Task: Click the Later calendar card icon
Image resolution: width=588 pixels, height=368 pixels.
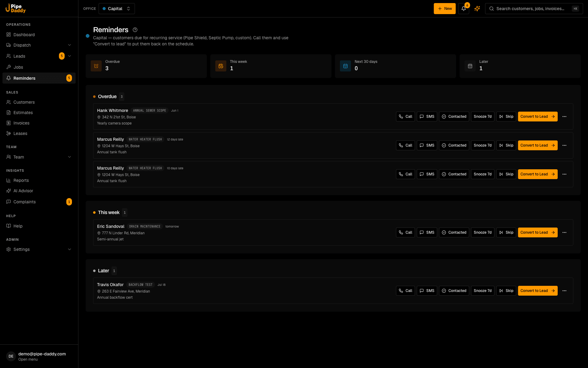Action: [470, 66]
